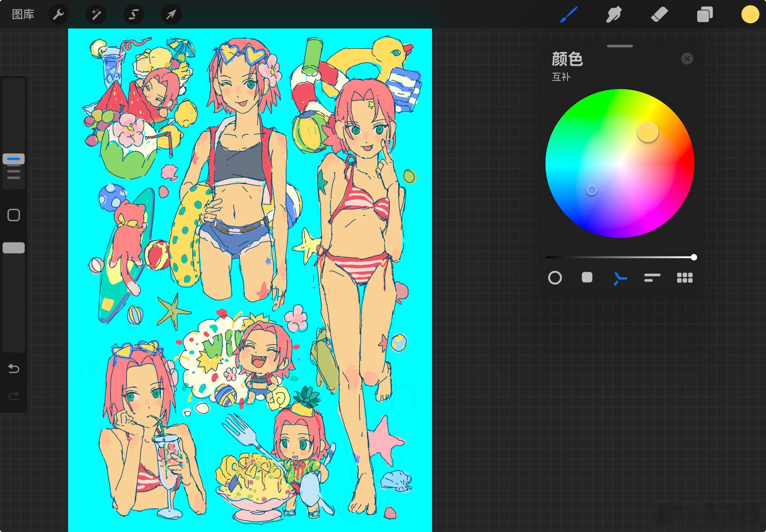Open the Palettes grid tab
Viewport: 766px width, 532px height.
click(x=685, y=278)
